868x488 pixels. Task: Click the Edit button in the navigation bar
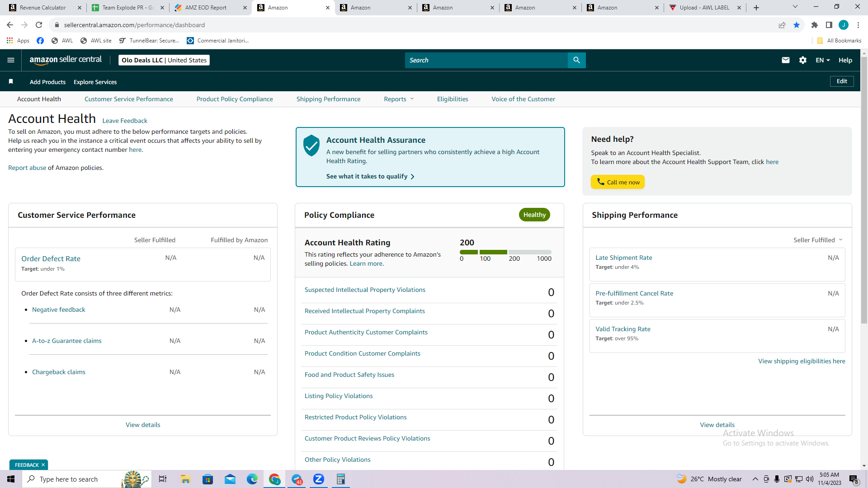tap(842, 81)
